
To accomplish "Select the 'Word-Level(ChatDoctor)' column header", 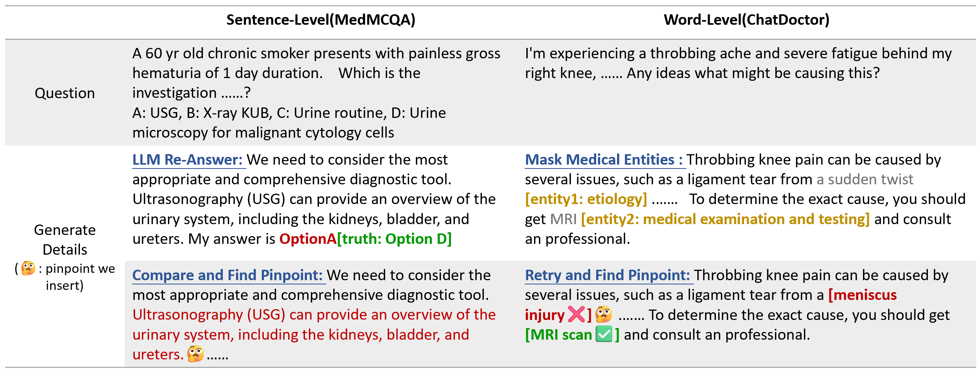I will click(x=746, y=20).
